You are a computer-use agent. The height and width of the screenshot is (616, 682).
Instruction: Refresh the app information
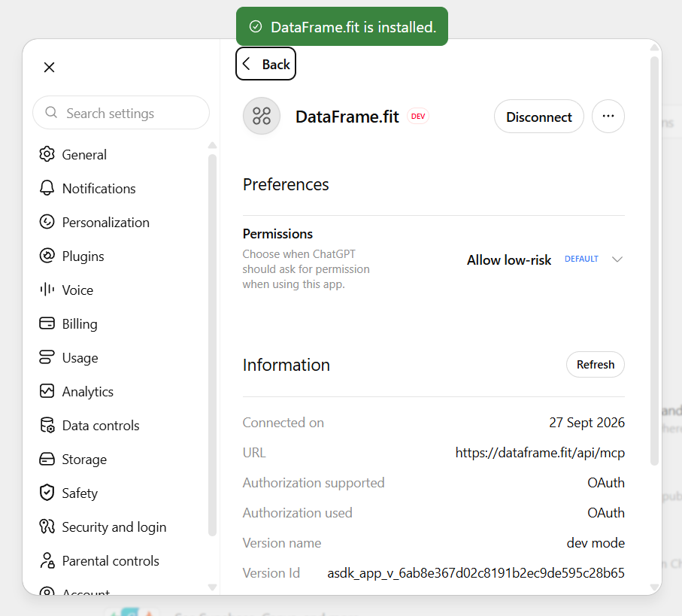[x=596, y=365]
